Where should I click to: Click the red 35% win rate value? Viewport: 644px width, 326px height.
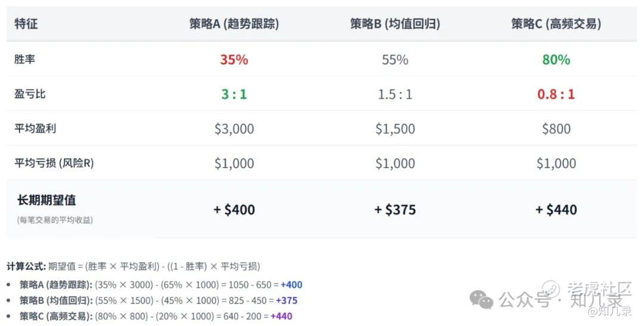234,60
